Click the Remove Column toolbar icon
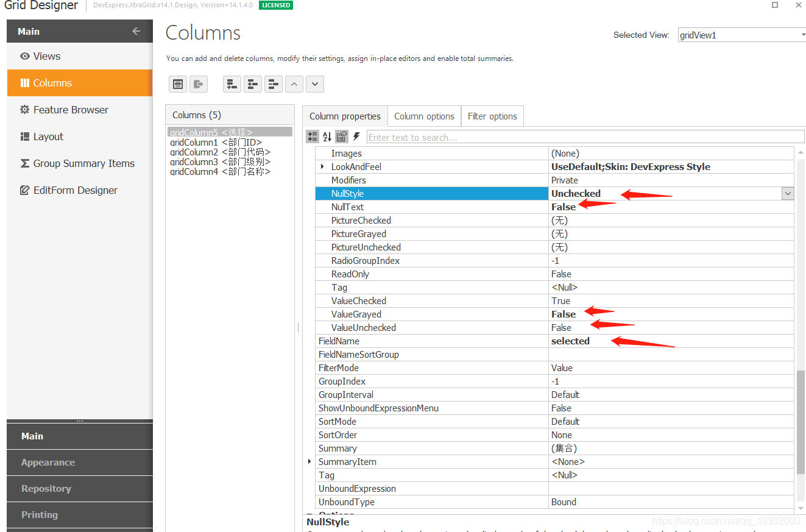 [x=274, y=84]
